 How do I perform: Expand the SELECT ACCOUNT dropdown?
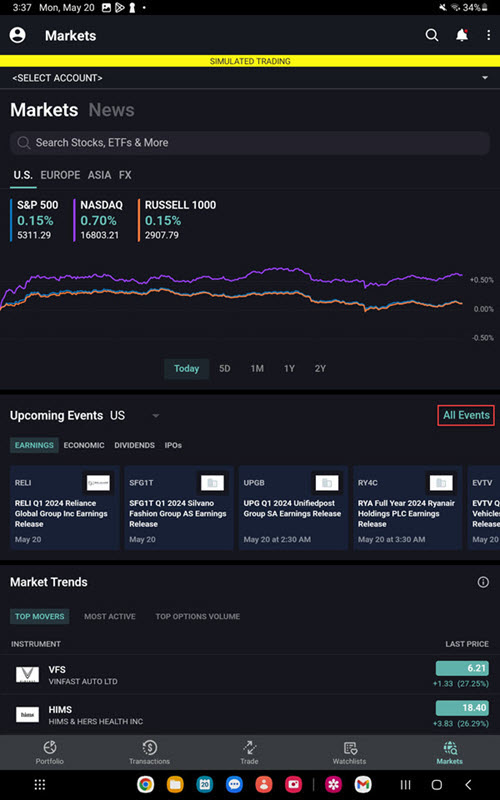(250, 78)
